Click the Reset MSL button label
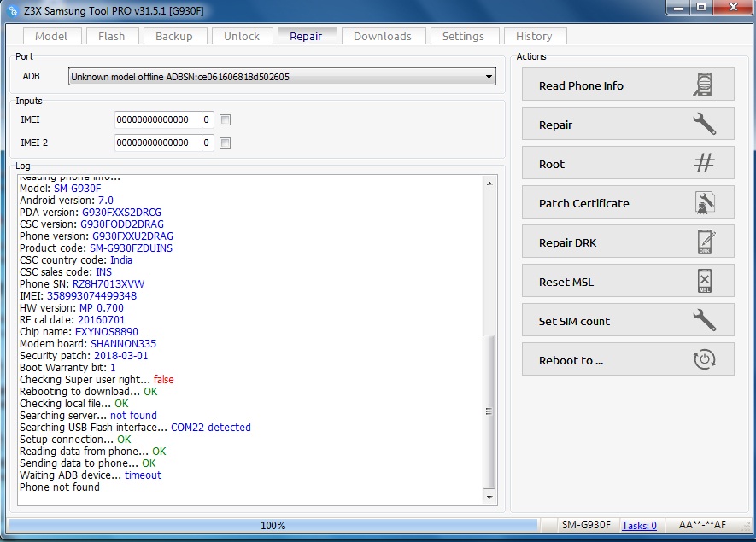Screen dimensions: 756x542 (566, 282)
